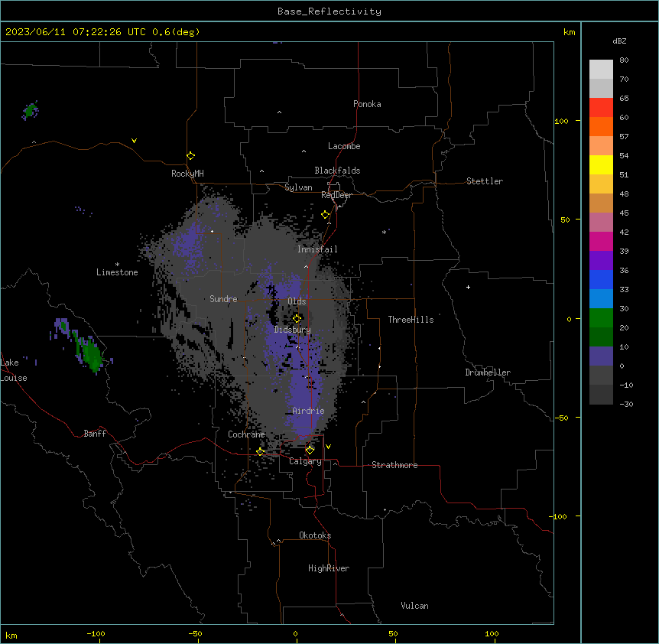This screenshot has height=644, width=659.
Task: Click the white asterisk above Limestone label
Action: tap(117, 265)
